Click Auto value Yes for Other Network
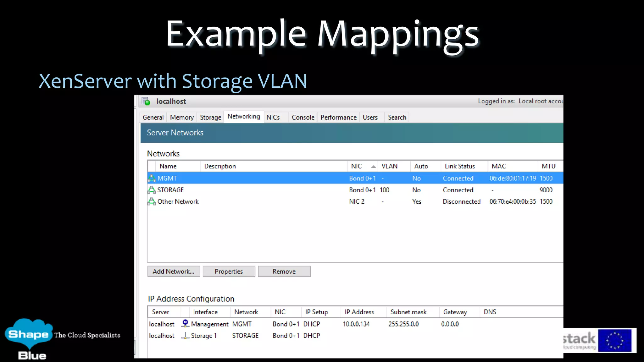 (x=417, y=201)
